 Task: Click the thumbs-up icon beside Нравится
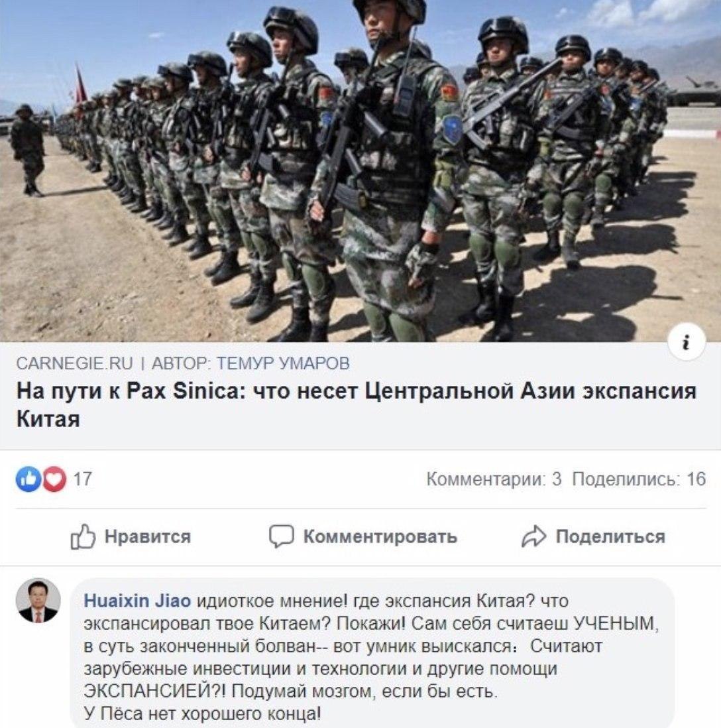[x=83, y=536]
